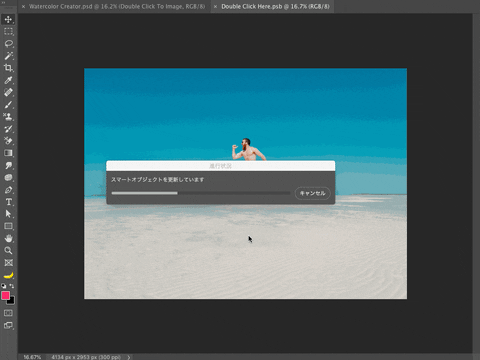
Task: Select the Sponge tool
Action: [8, 177]
